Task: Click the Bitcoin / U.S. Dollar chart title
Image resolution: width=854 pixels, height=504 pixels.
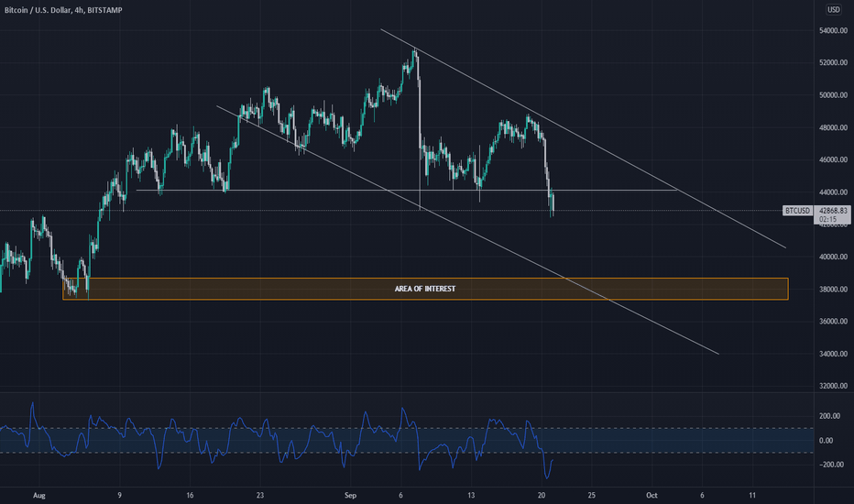Action: tap(63, 10)
